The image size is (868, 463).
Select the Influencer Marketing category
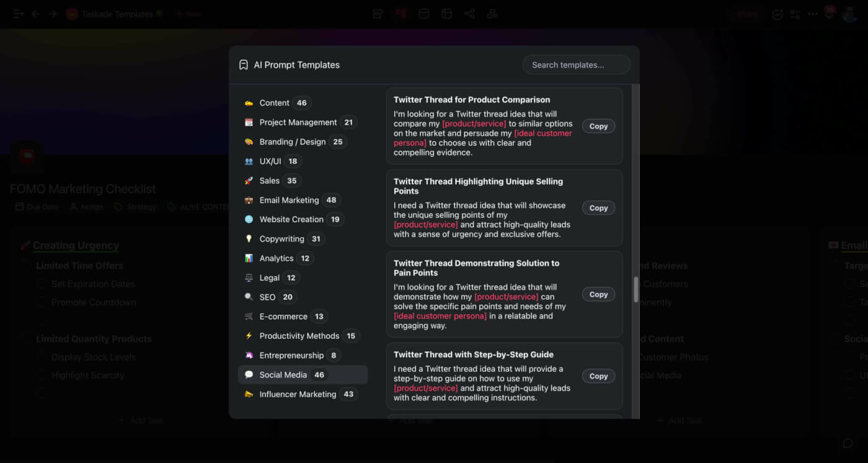click(298, 394)
